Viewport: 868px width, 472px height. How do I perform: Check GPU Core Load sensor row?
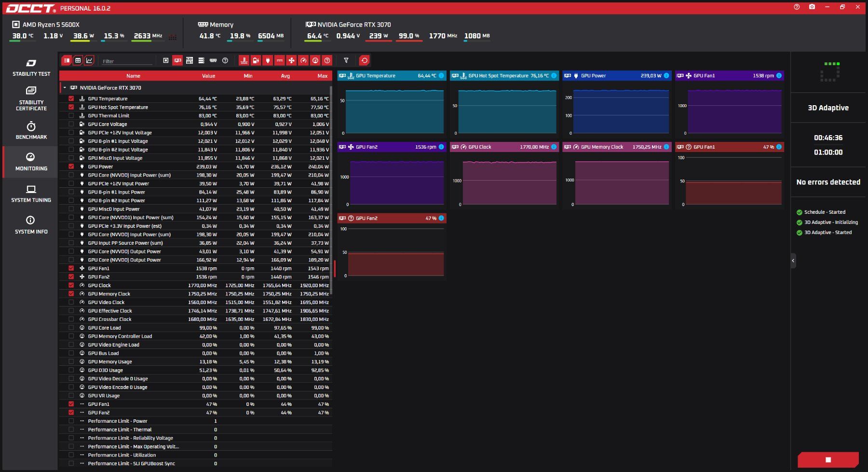71,328
